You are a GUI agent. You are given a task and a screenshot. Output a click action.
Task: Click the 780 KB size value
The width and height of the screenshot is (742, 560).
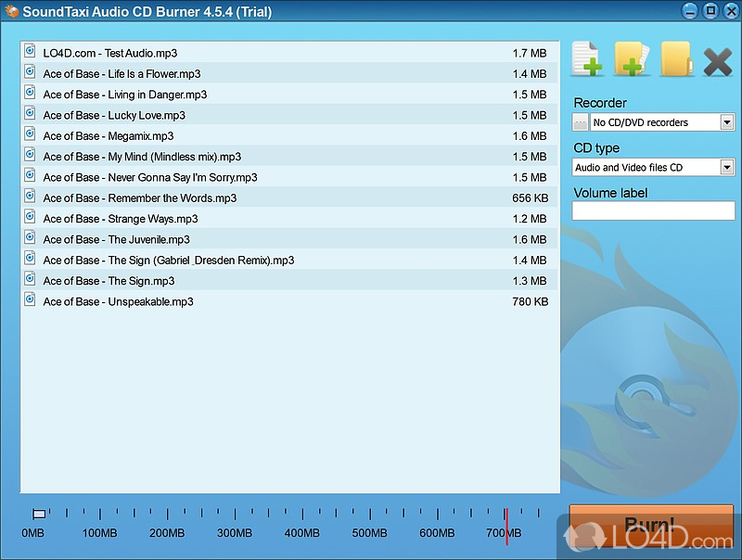pos(530,301)
